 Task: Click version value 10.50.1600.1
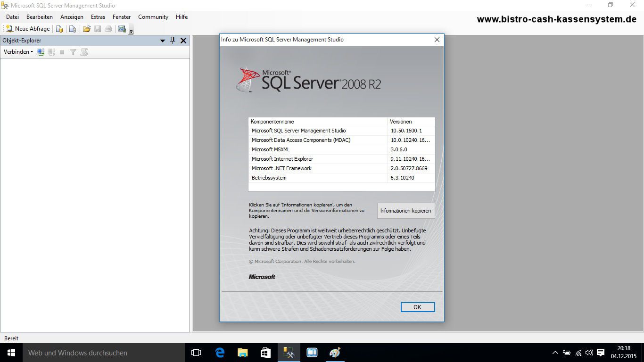tap(406, 131)
